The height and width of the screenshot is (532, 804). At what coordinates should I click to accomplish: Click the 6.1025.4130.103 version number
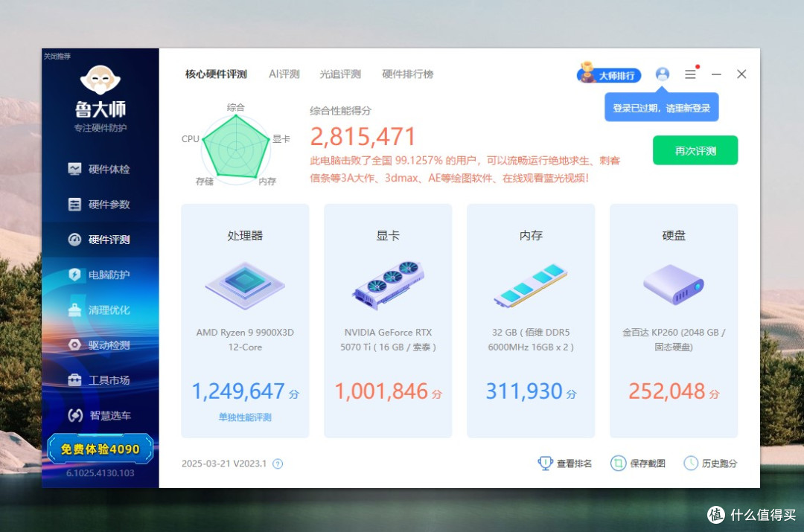pyautogui.click(x=100, y=473)
